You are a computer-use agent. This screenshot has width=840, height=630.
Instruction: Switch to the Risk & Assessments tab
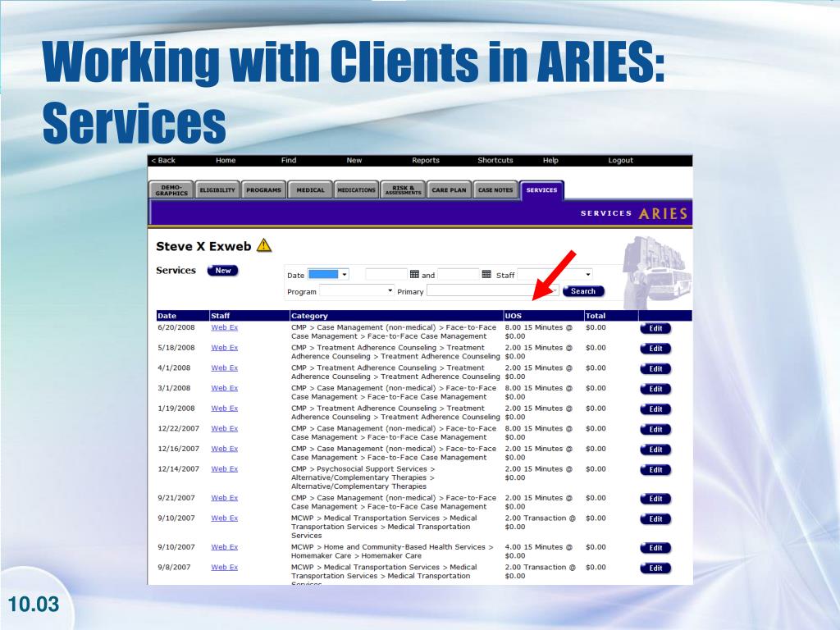pyautogui.click(x=403, y=190)
